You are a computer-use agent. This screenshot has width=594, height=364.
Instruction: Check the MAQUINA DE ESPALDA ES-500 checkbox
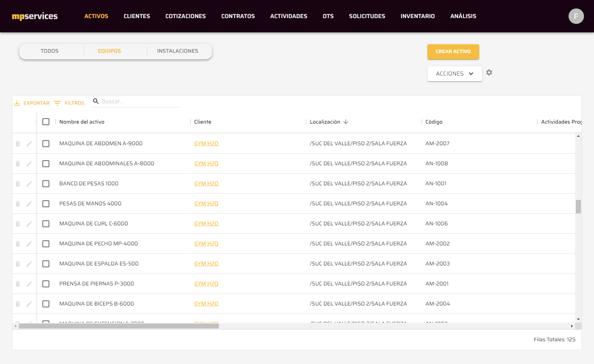[x=46, y=264]
